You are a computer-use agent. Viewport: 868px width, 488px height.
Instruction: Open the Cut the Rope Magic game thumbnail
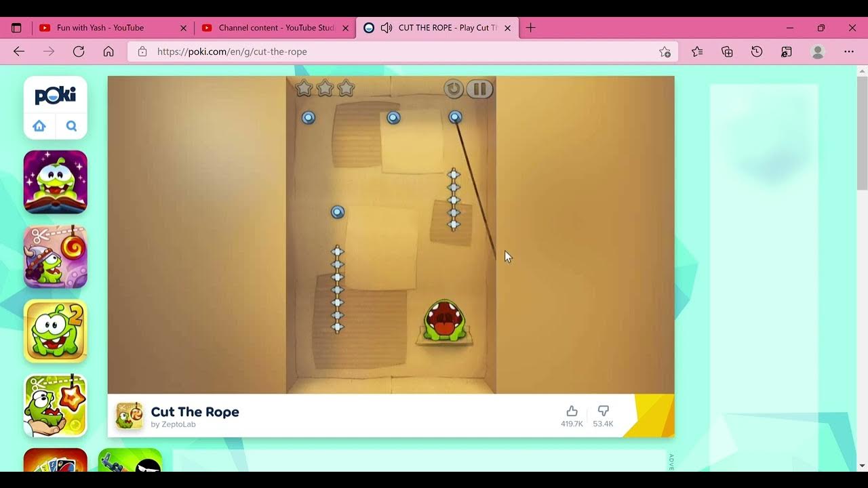[56, 182]
